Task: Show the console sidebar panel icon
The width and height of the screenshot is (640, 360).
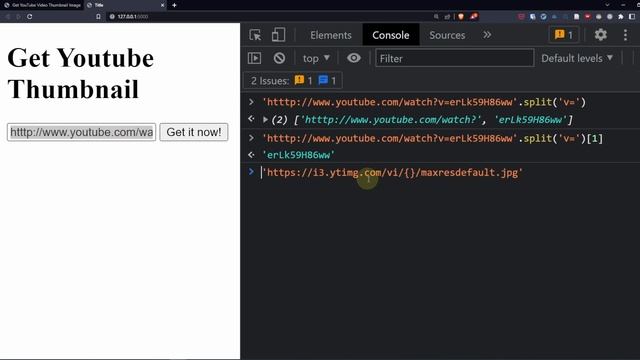Action: (254, 58)
